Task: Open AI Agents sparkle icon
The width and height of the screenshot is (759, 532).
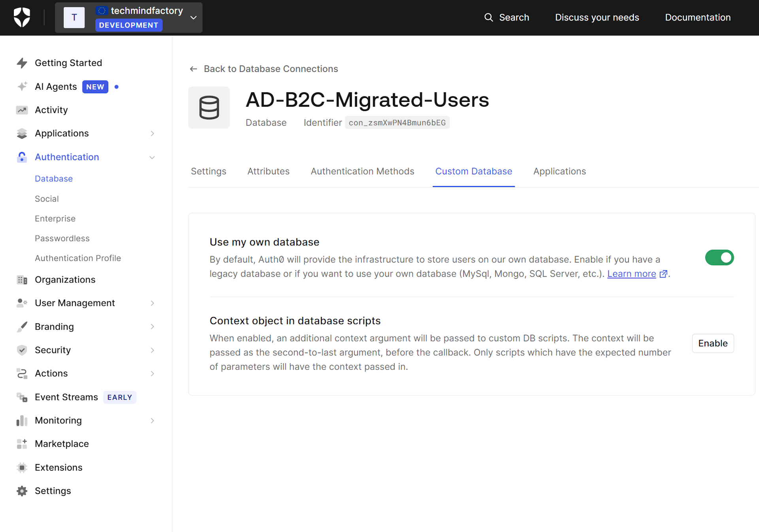Action: click(22, 87)
